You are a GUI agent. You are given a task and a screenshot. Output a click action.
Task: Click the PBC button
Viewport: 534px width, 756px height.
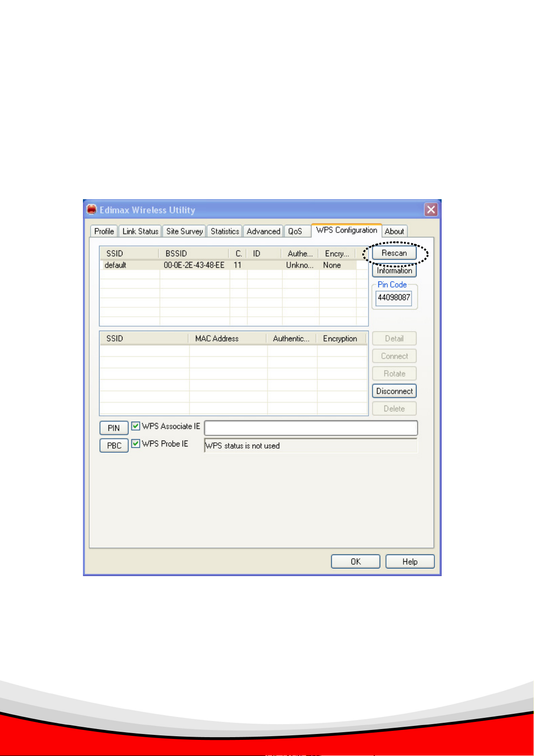(114, 446)
